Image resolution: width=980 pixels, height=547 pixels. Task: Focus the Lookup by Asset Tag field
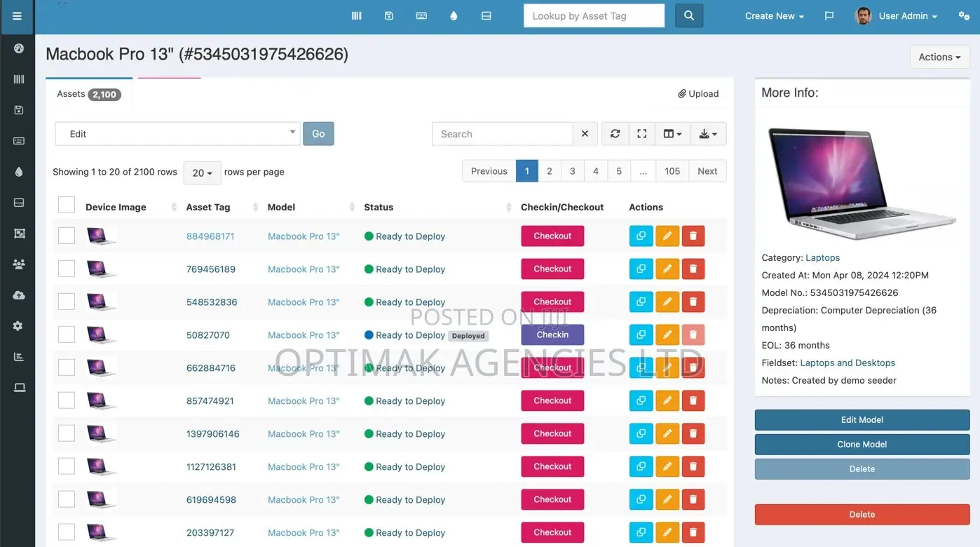(594, 15)
